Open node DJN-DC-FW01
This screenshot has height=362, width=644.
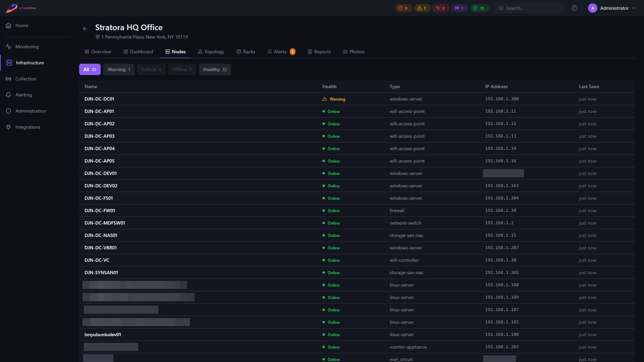click(100, 210)
